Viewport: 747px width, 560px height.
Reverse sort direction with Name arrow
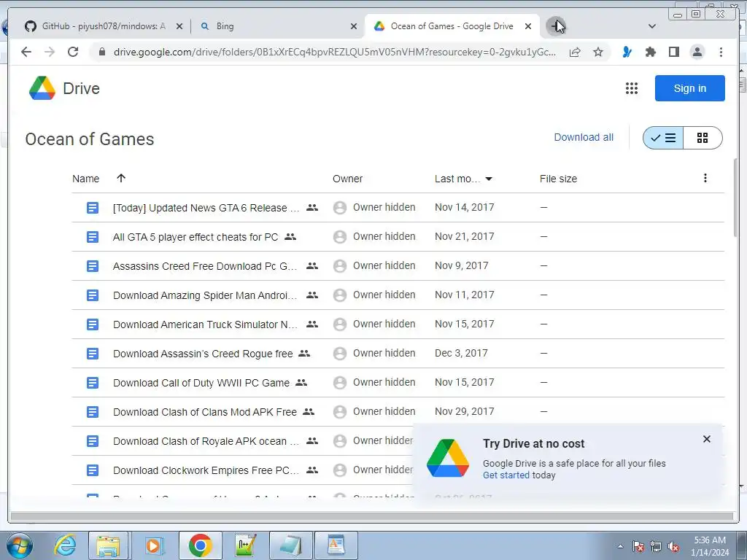121,178
